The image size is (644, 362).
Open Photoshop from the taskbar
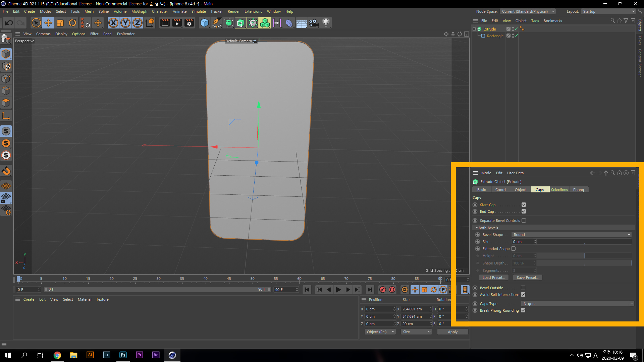click(123, 355)
